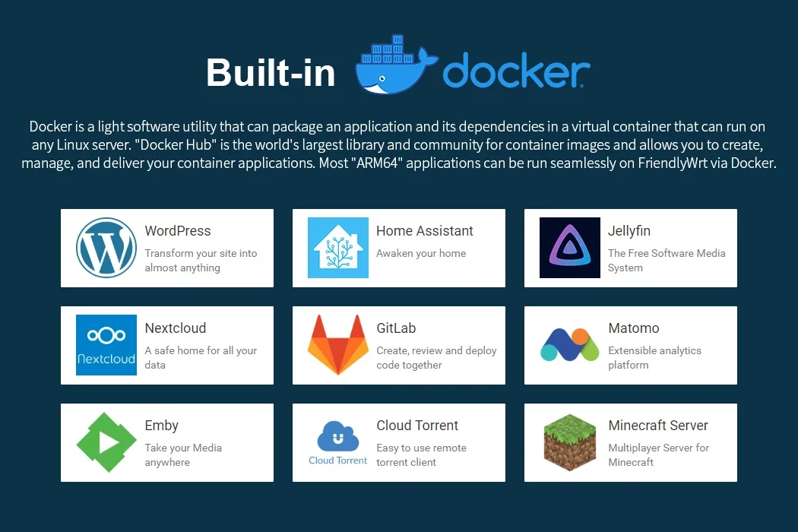
Task: Select the GitLab fox icon
Action: coord(337,345)
